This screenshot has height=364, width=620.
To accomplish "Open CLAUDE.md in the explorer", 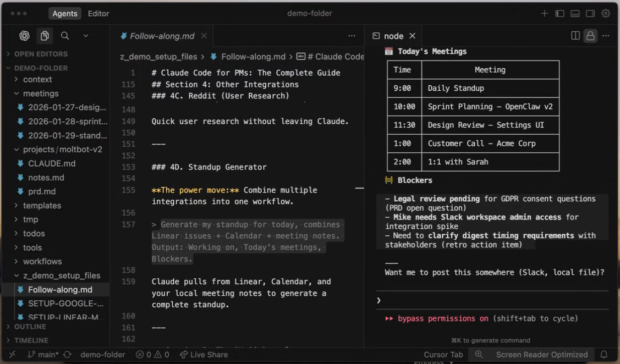I will pos(51,164).
